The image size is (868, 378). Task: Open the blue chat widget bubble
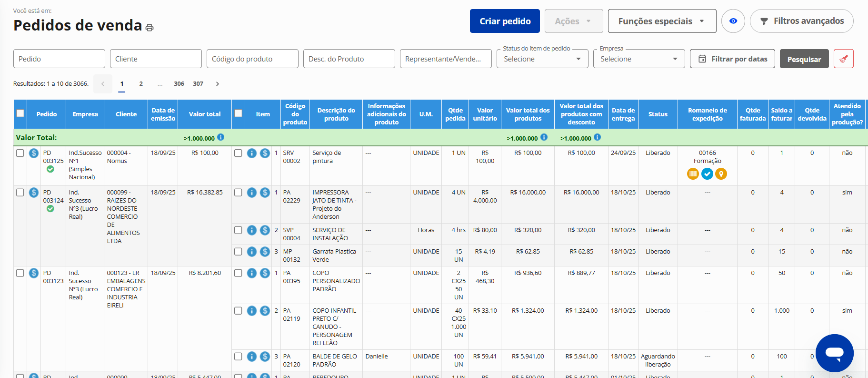(834, 353)
